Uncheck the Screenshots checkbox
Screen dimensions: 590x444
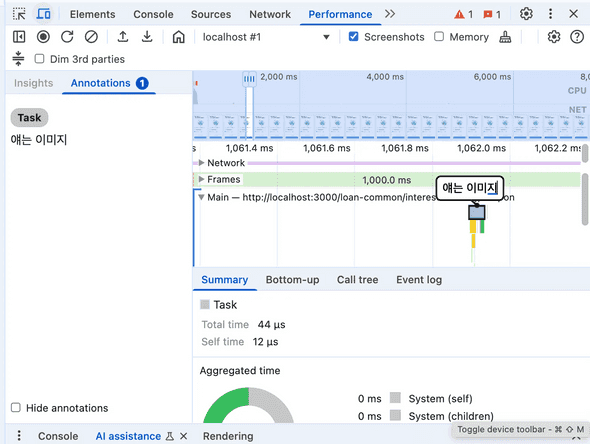pos(353,36)
